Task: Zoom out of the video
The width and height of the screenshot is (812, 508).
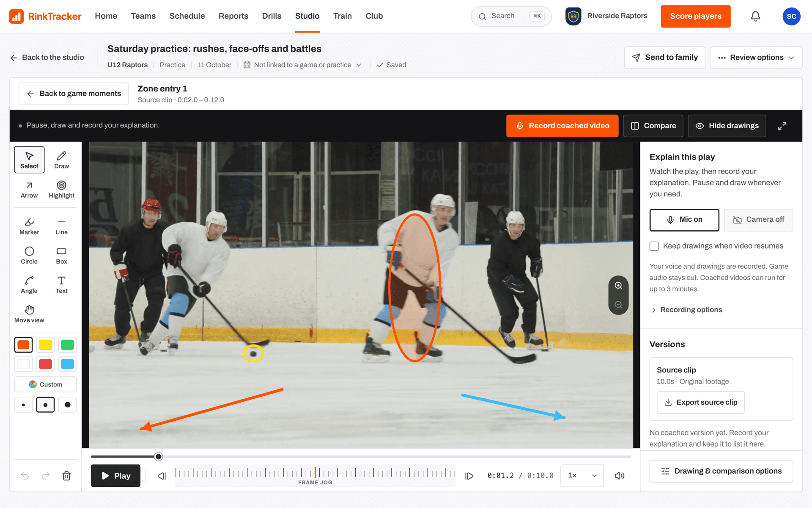Action: click(618, 305)
